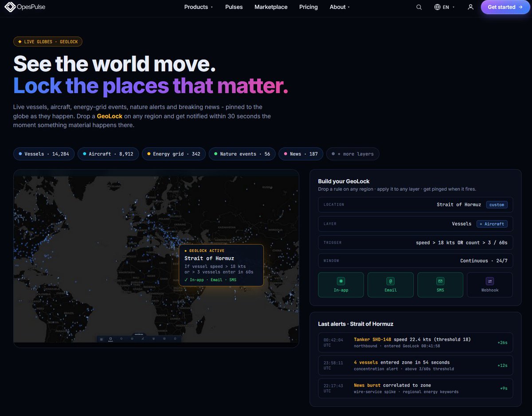Click the 23:58:11 UTC timestamp
532x416 pixels.
[x=333, y=365]
